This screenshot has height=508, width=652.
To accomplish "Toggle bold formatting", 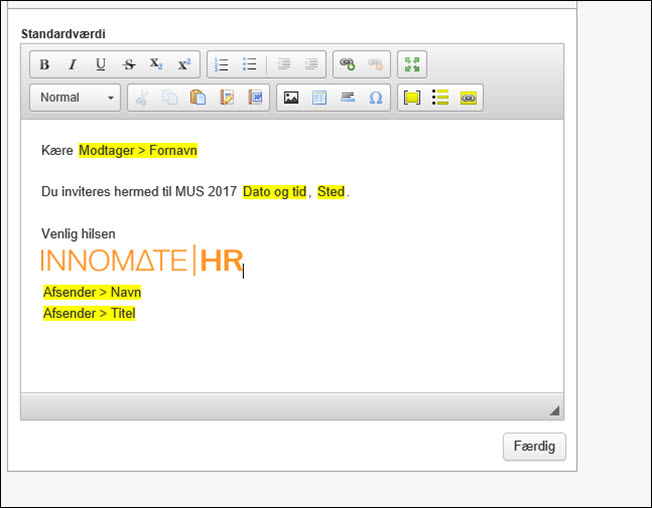I will pos(44,65).
